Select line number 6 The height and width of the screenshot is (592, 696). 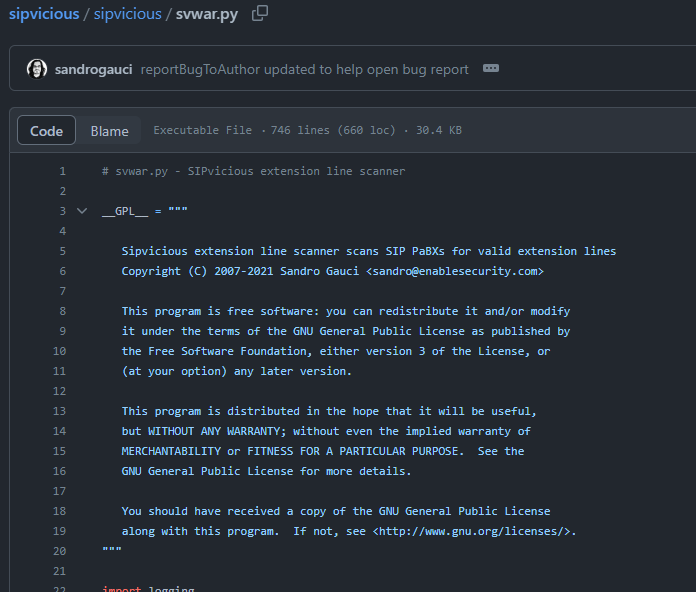coord(63,271)
